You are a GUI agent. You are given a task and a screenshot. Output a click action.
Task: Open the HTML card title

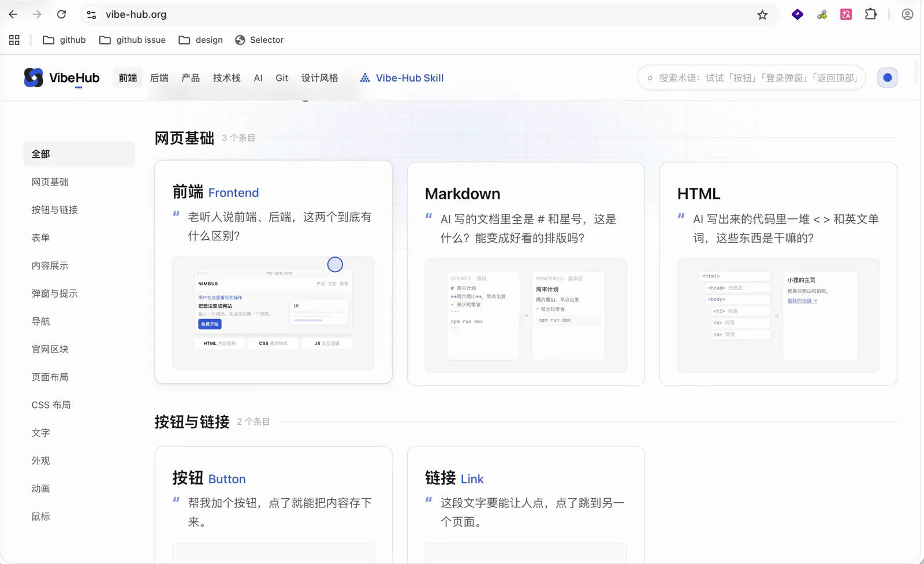click(699, 194)
